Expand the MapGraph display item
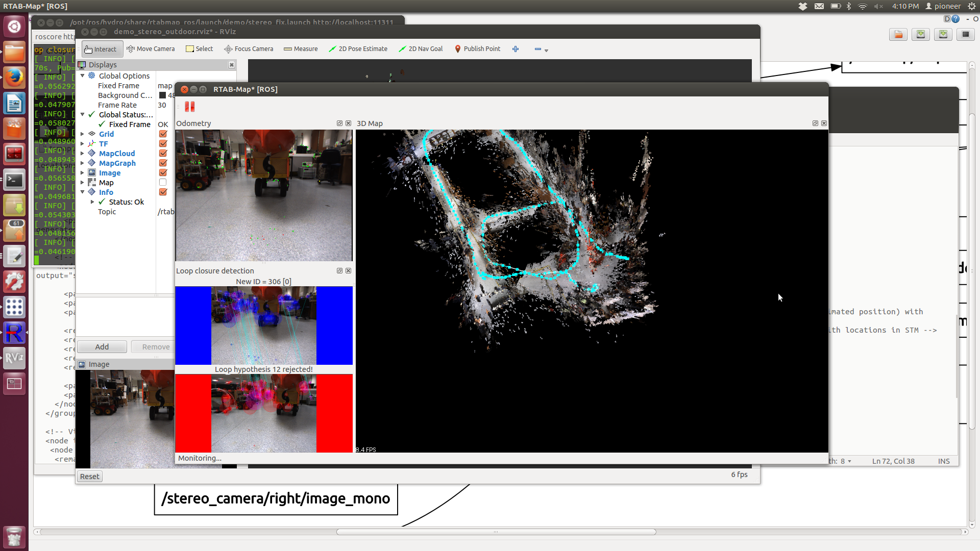980x551 pixels. coord(82,163)
